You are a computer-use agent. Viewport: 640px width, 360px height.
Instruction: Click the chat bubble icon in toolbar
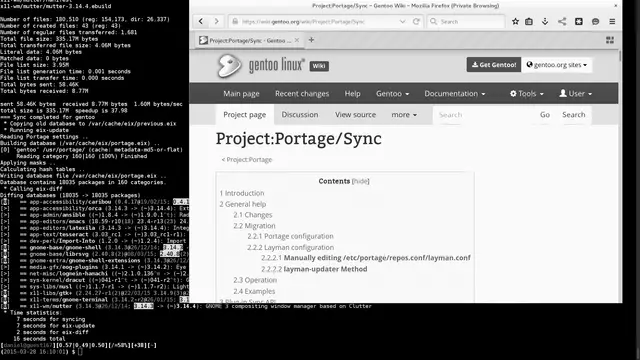[x=596, y=22]
